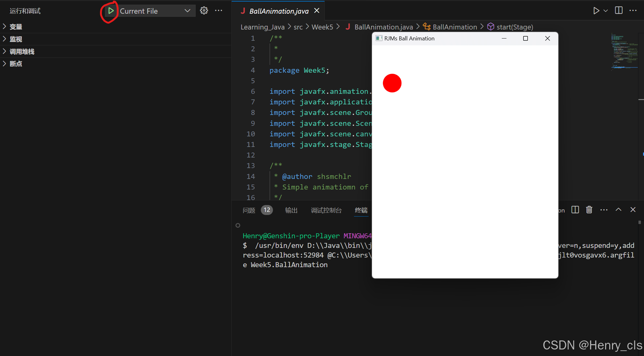Click the Run Java play button in editor title
The image size is (644, 356).
(596, 11)
